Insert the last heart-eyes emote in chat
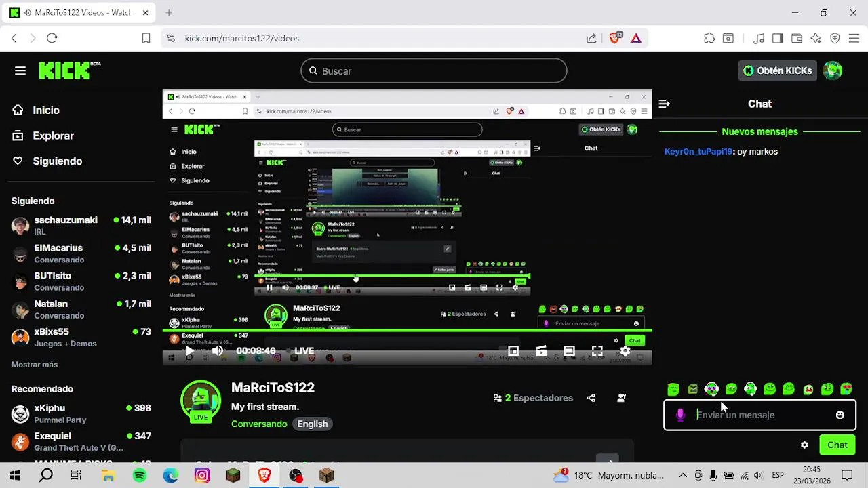 pyautogui.click(x=846, y=389)
